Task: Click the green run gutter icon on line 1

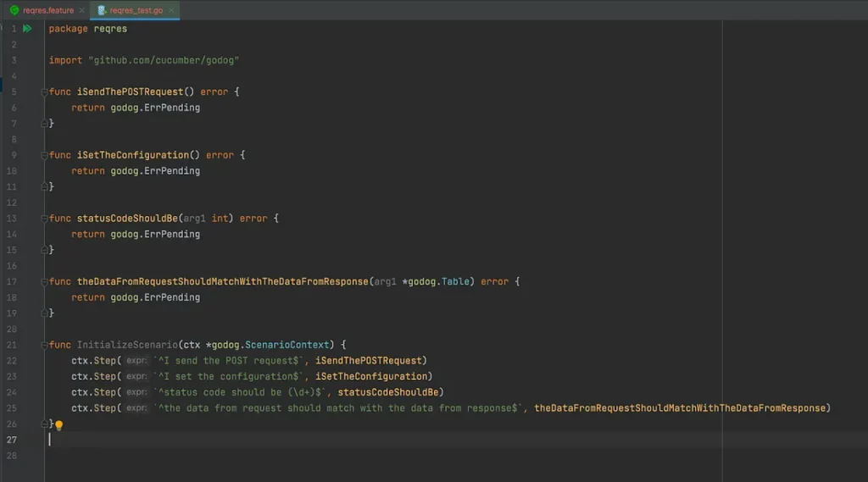Action: [x=27, y=29]
